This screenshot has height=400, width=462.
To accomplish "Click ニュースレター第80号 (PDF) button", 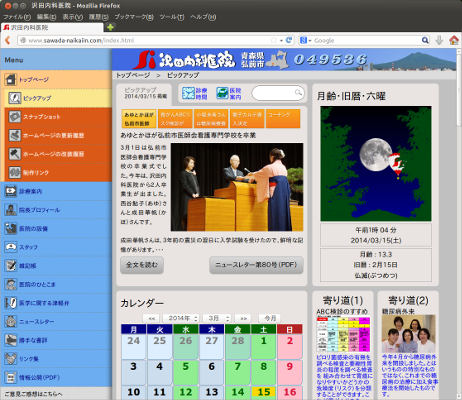I will (x=256, y=265).
